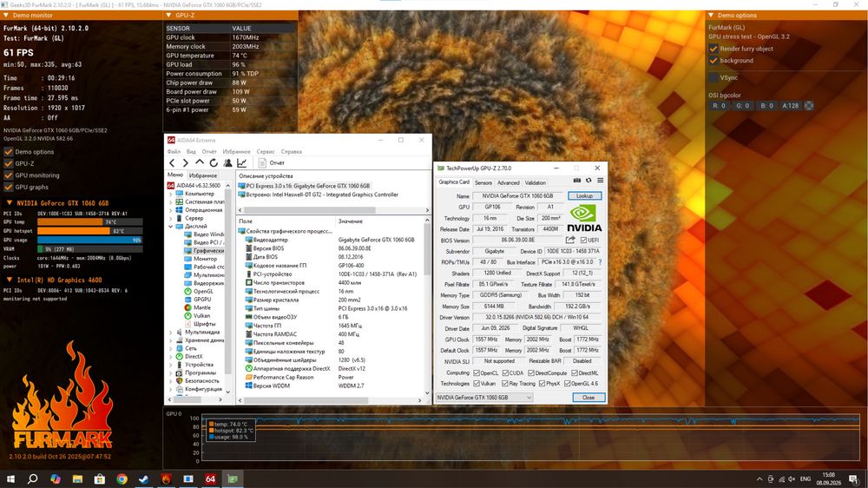Image resolution: width=868 pixels, height=488 pixels.
Task: Go back with AIDA64 toolbar left arrow
Action: (172, 163)
